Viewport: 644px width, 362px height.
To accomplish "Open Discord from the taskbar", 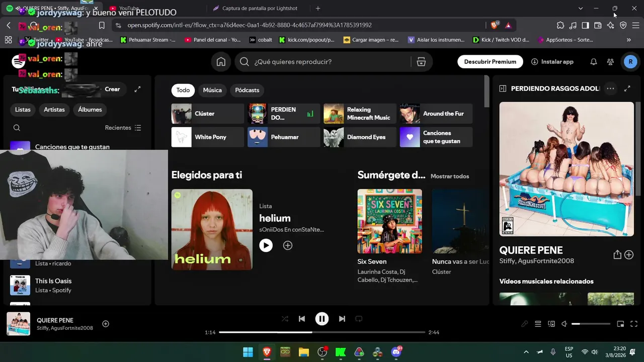I will click(396, 352).
